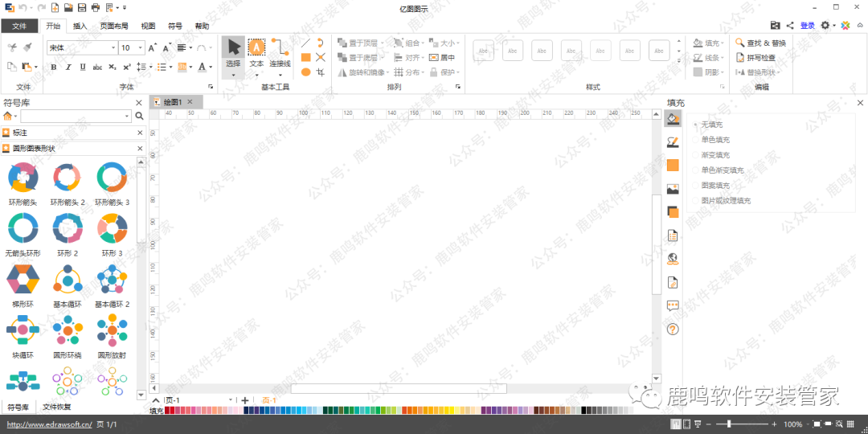Open the 页面布局 ribbon tab
Screen dimensions: 868x434
point(114,26)
